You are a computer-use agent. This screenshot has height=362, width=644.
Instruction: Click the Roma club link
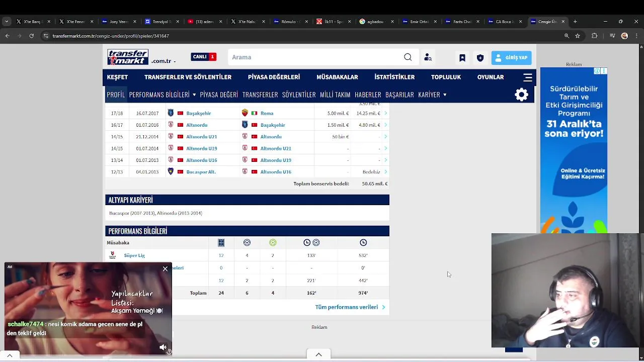click(x=267, y=113)
